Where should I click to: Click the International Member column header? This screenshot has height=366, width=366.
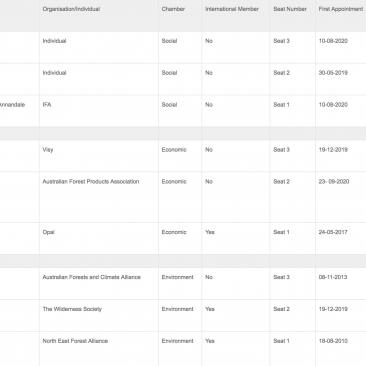tap(232, 9)
